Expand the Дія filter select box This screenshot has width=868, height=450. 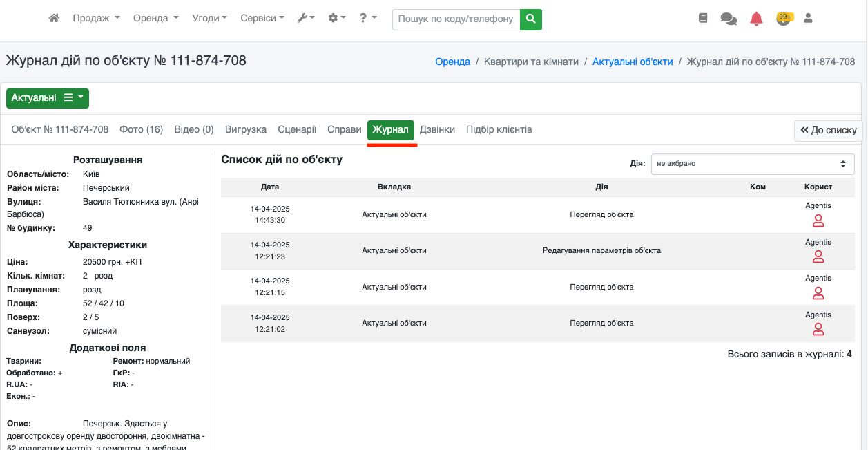click(x=752, y=164)
